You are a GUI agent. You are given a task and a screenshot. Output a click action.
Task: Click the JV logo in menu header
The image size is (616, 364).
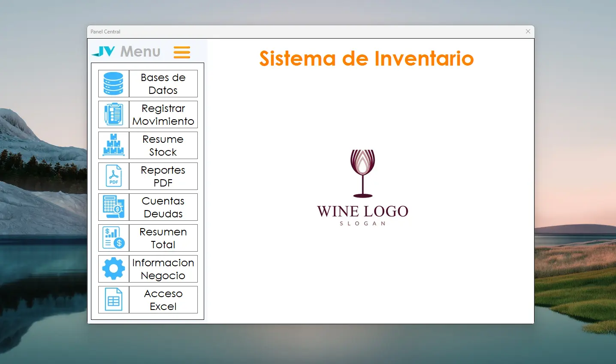click(x=104, y=52)
